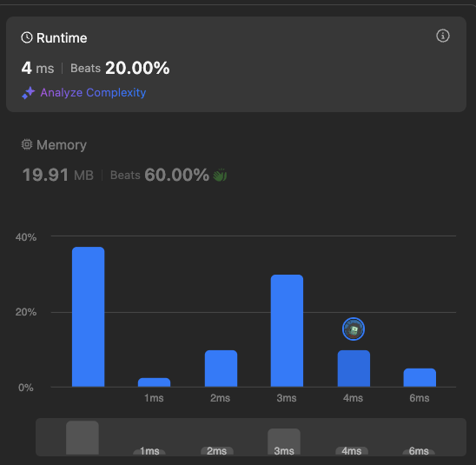Click the leftmost gray bar in the minimap

pyautogui.click(x=83, y=438)
